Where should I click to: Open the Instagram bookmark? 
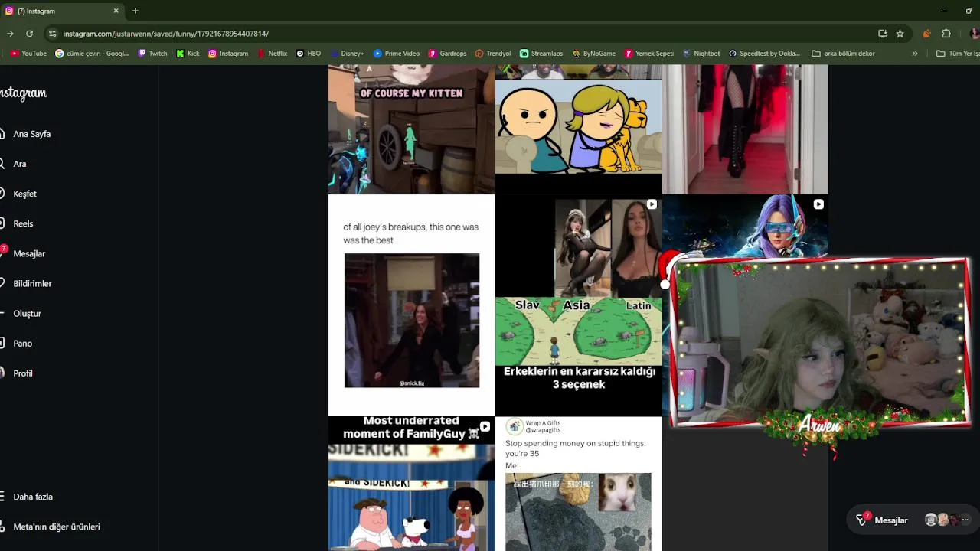[228, 54]
